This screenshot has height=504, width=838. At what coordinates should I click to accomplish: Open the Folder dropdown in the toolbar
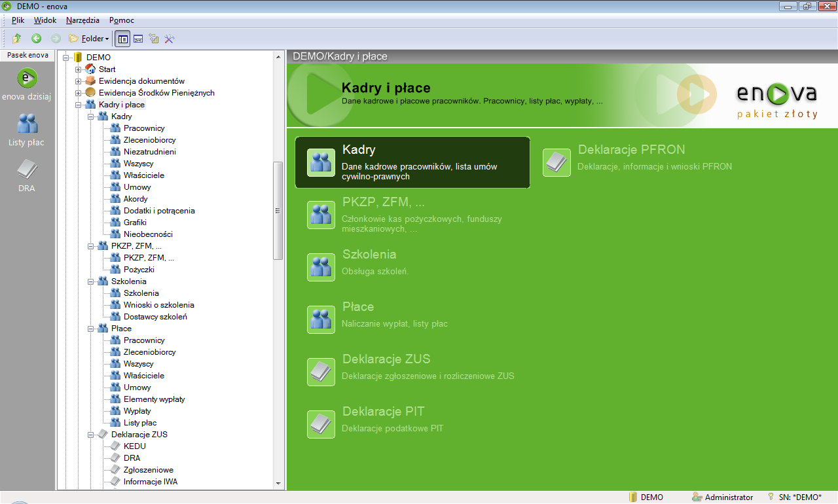tap(89, 39)
